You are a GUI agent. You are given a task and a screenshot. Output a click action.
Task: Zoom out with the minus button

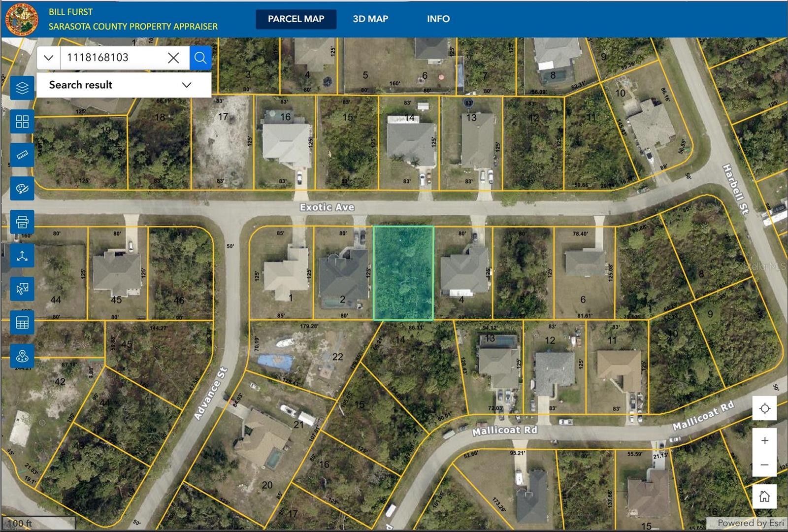click(764, 465)
